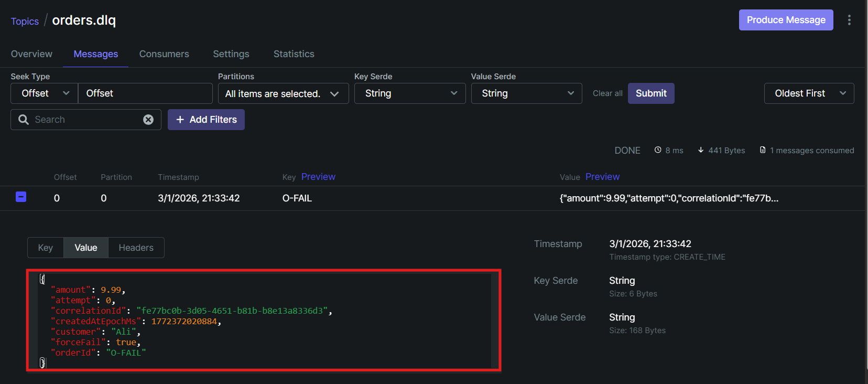Show the message Key tab
The width and height of the screenshot is (868, 384).
tap(46, 248)
